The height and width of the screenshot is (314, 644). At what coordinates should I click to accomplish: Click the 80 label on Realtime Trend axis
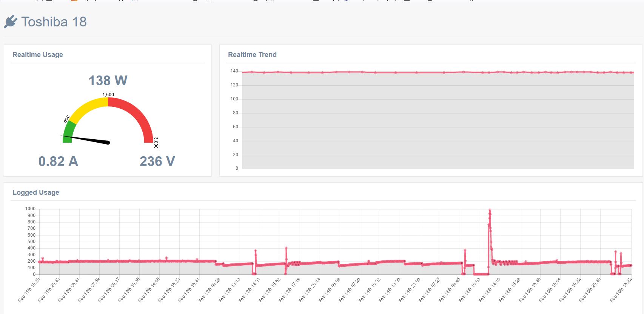(235, 113)
